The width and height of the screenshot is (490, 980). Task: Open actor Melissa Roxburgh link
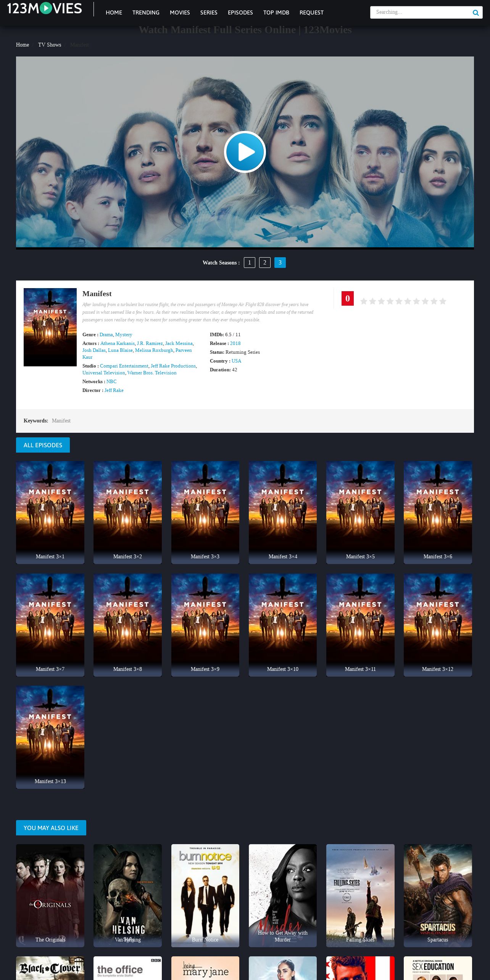pyautogui.click(x=154, y=350)
